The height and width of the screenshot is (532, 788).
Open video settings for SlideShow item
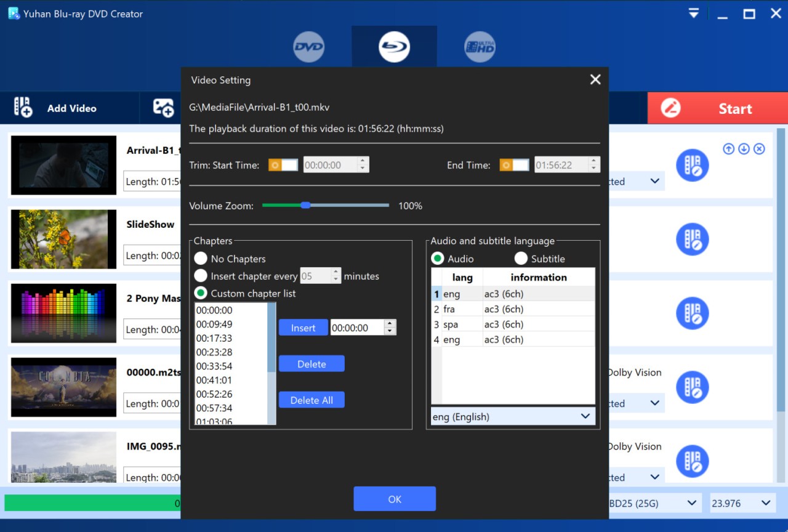tap(692, 240)
